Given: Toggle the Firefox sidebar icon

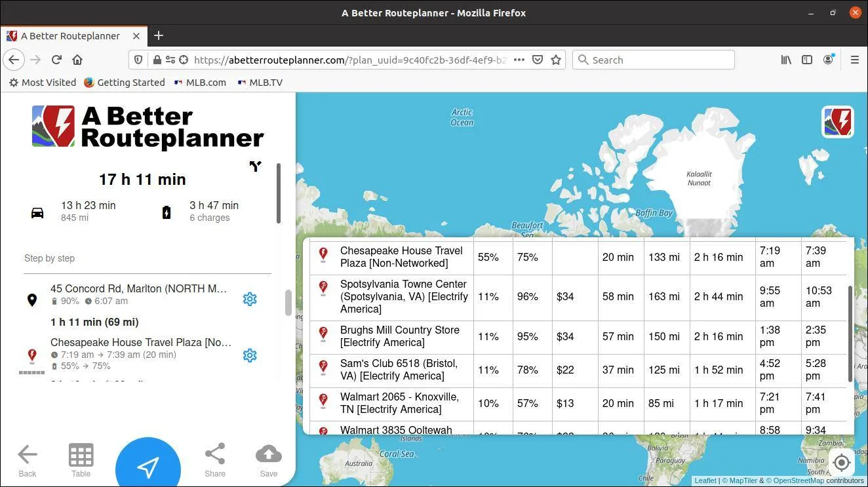Looking at the screenshot, I should [x=807, y=60].
